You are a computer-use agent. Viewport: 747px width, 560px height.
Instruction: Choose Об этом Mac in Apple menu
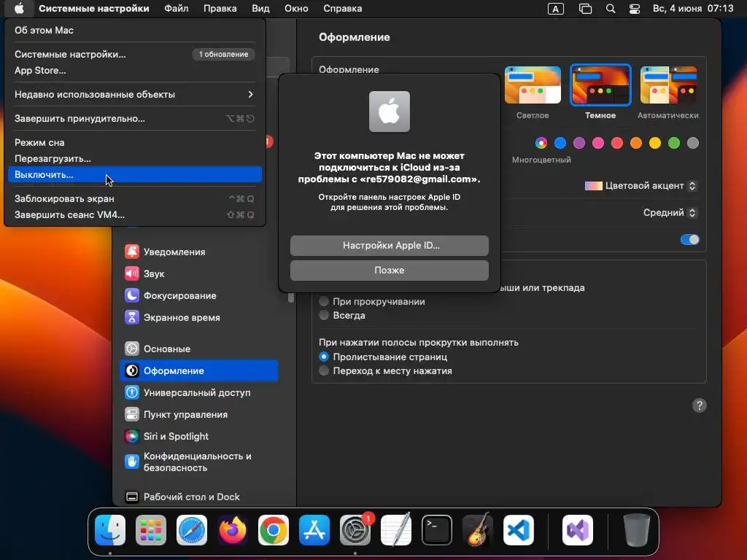[134, 30]
